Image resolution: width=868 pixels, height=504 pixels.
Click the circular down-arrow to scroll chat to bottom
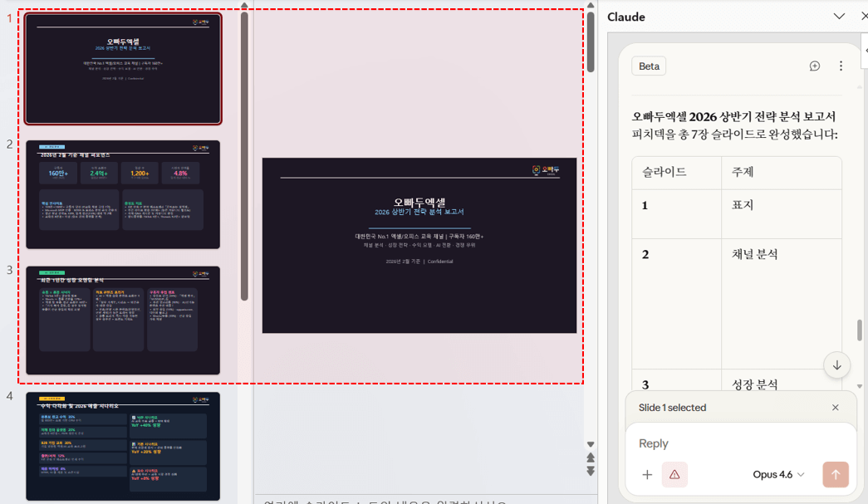tap(837, 365)
